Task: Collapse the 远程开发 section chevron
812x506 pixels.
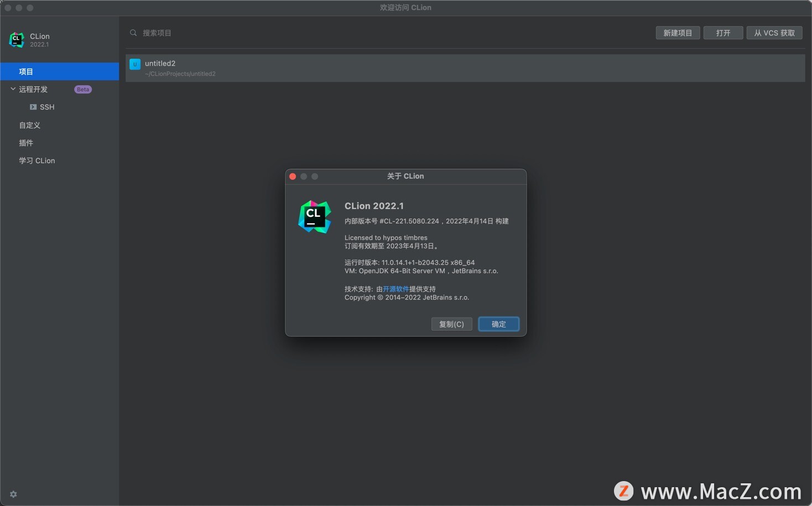Action: click(13, 89)
